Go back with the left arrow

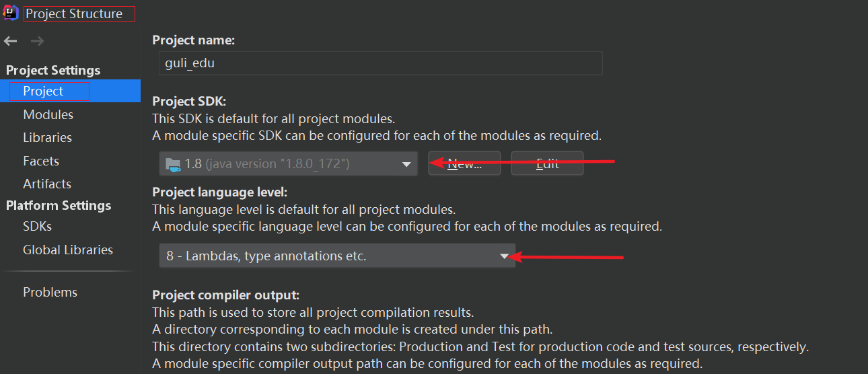11,42
